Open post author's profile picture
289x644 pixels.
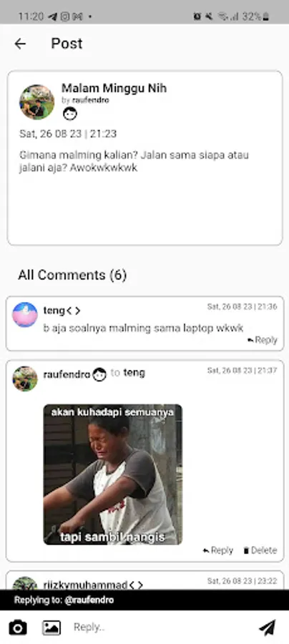click(x=37, y=102)
